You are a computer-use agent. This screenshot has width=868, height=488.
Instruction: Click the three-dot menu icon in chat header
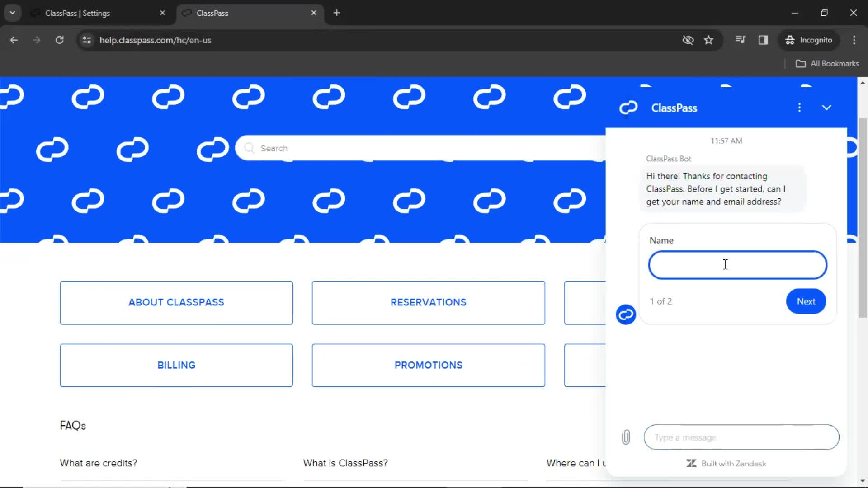click(x=799, y=108)
